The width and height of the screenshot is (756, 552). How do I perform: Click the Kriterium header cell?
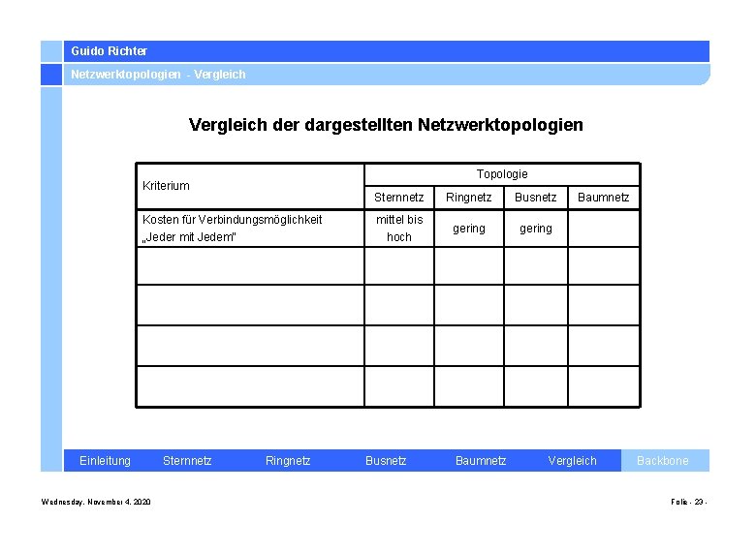point(250,186)
